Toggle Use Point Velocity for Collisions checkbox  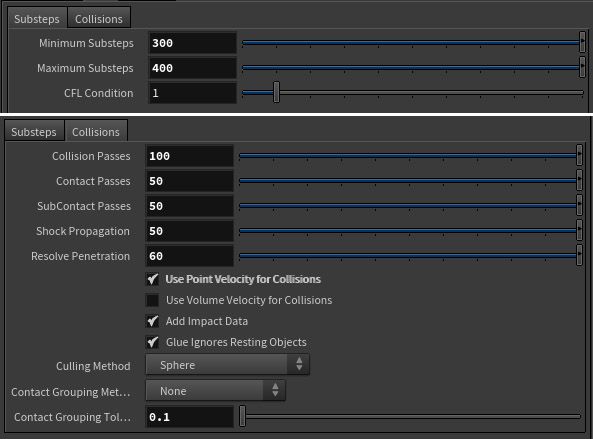pos(152,279)
